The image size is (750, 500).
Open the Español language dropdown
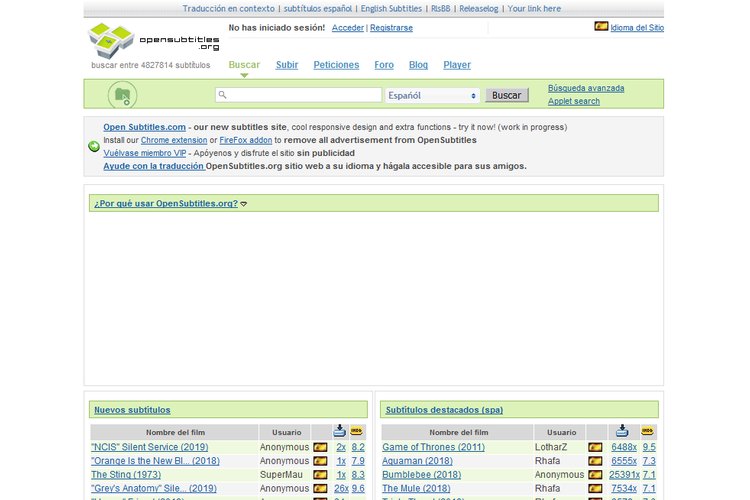click(432, 95)
